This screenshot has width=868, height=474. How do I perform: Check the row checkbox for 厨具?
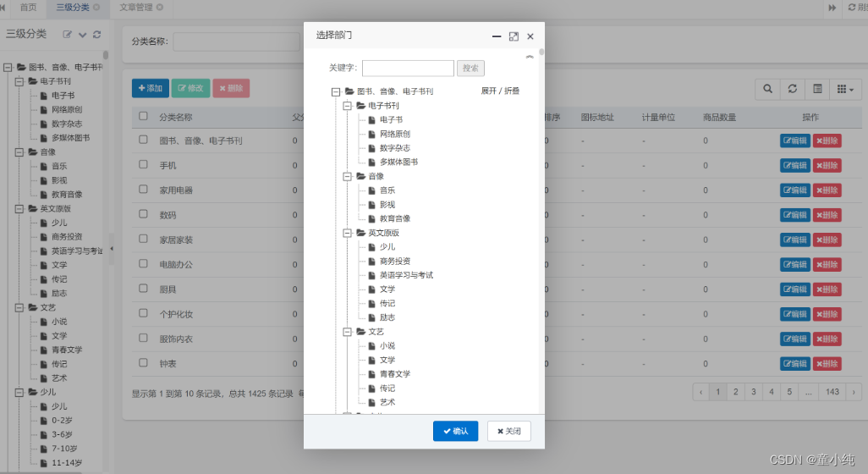143,289
